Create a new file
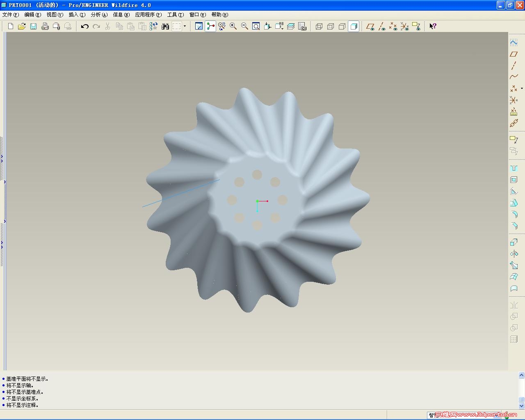This screenshot has height=420, width=525. (x=11, y=26)
